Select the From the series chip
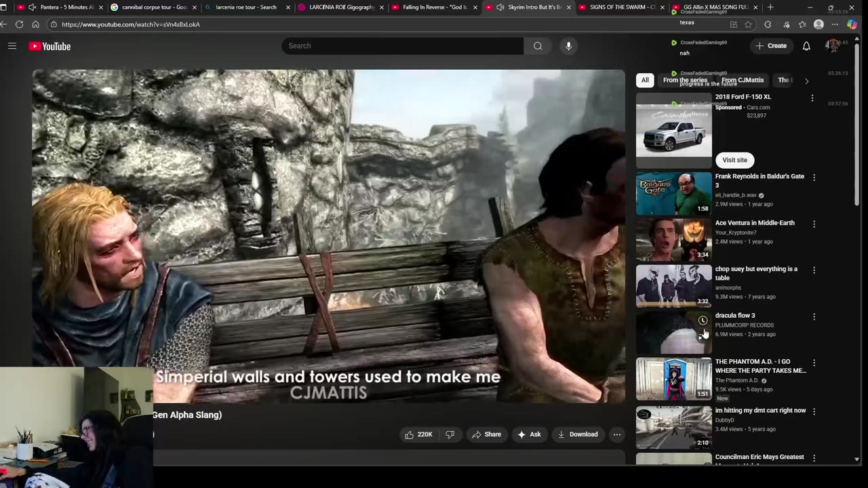868x488 pixels. point(685,80)
